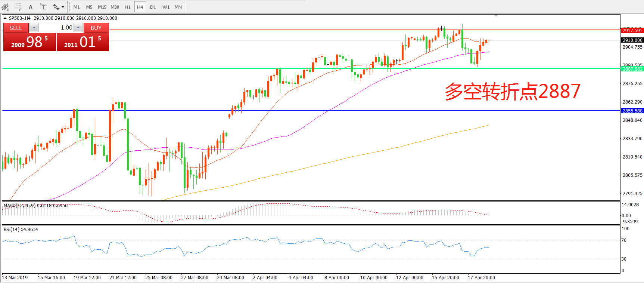Open the Arrows tool dropdown arrow
The height and width of the screenshot is (283, 644).
[x=63, y=7]
